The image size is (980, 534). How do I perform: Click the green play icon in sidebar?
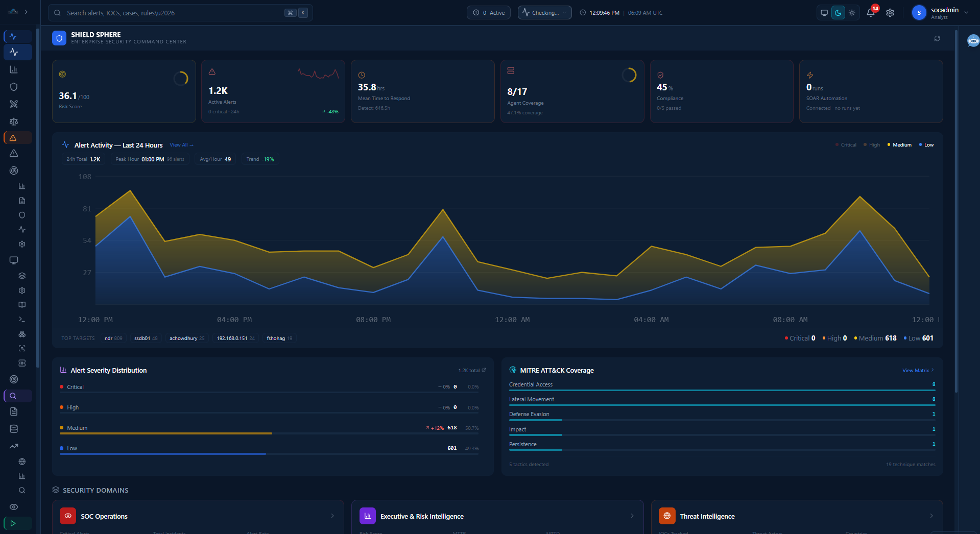click(x=18, y=523)
